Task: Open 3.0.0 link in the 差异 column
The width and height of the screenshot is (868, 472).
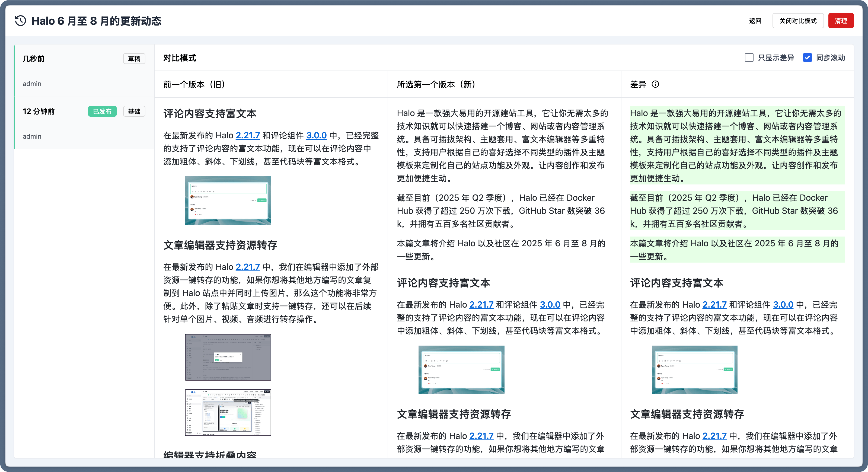Action: 783,305
